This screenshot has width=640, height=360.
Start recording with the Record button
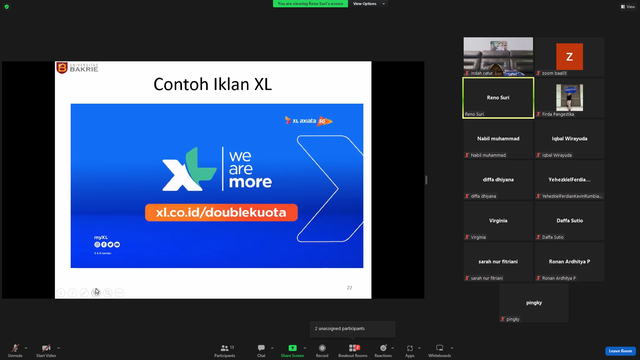[x=322, y=350]
